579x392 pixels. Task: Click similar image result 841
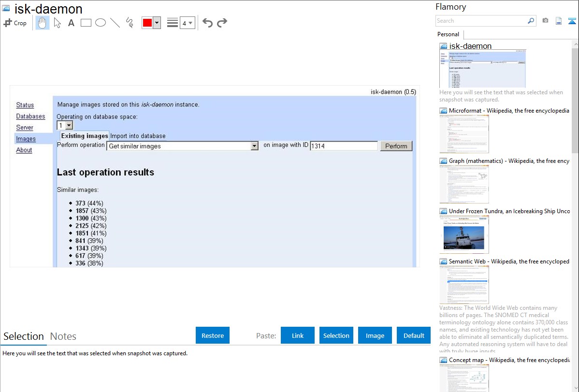tap(89, 241)
